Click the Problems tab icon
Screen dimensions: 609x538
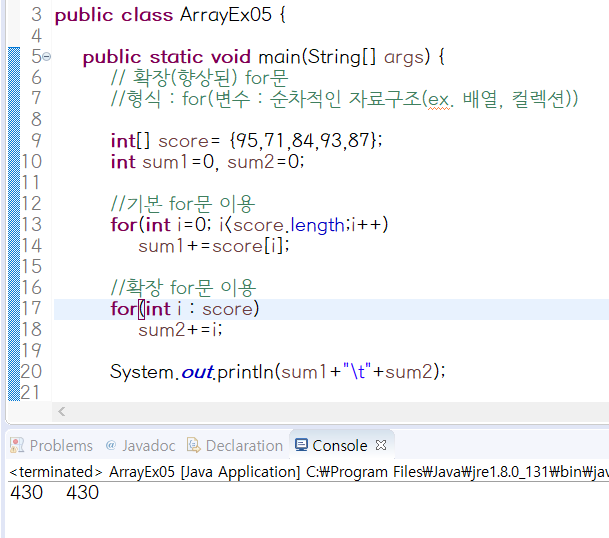point(17,445)
